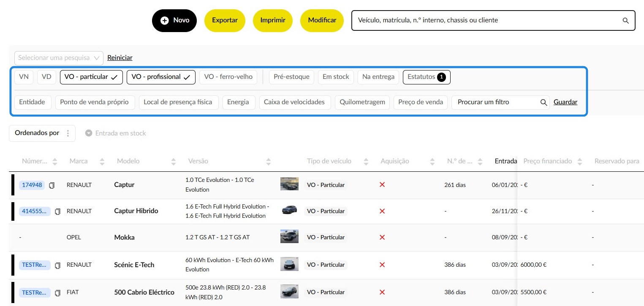644x306 pixels.
Task: Enable the VO - ferro-velho filter
Action: pyautogui.click(x=228, y=77)
